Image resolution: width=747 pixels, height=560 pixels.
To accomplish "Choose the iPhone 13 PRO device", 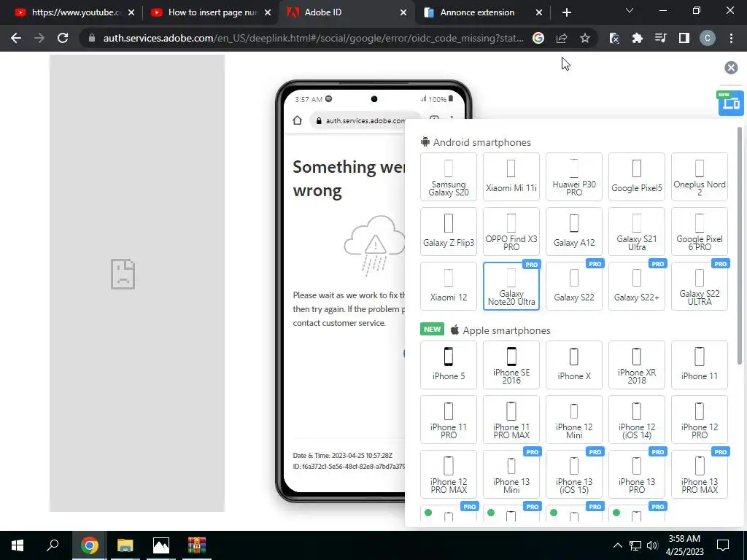I will [636, 474].
